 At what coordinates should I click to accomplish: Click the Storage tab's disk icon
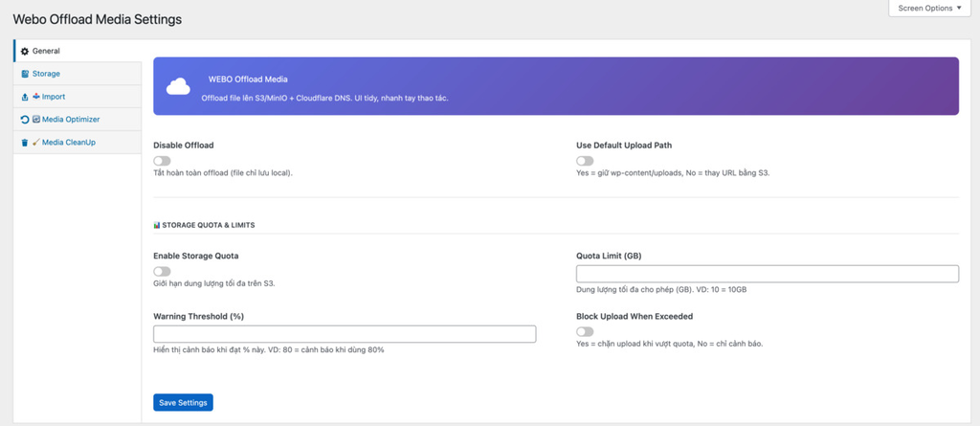pyautogui.click(x=25, y=74)
